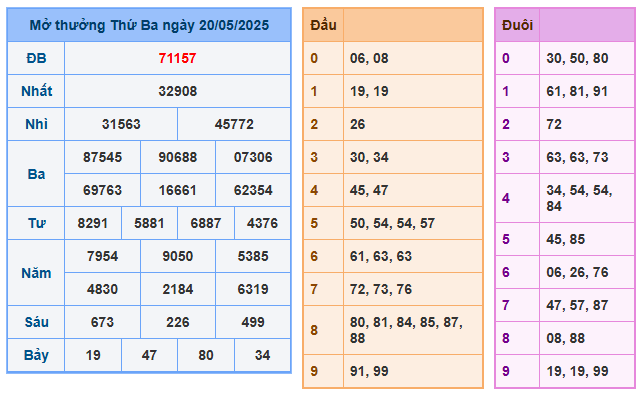Select the 'Bảy' row label
Viewport: 642px width, 395px height.
tap(36, 355)
